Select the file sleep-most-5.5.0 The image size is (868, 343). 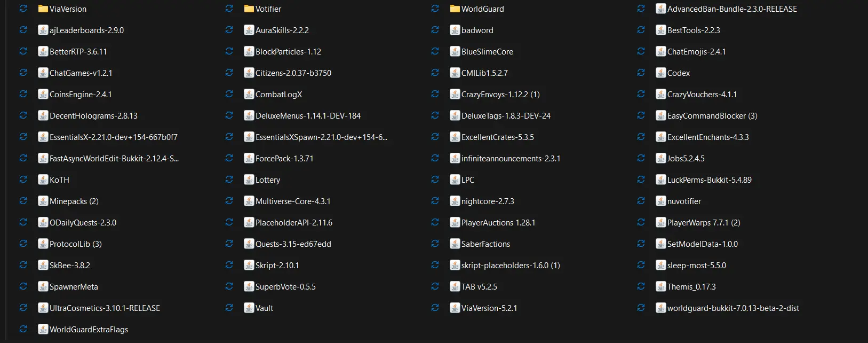tap(697, 266)
